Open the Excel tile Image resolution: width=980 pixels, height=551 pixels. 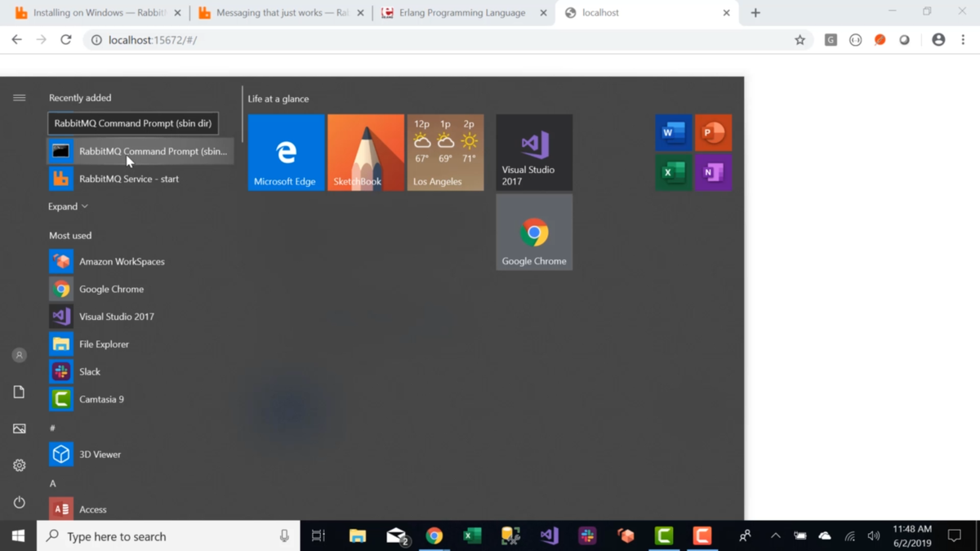point(673,172)
